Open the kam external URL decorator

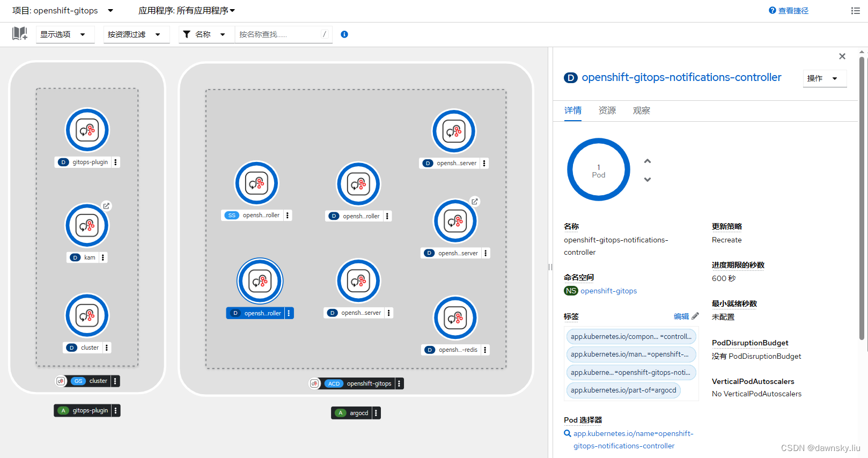[x=106, y=206]
